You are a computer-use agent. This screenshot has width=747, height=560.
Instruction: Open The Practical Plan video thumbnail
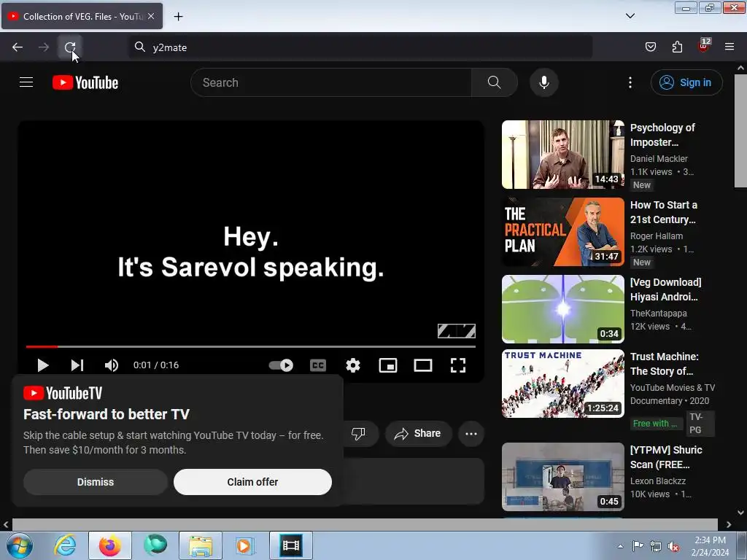[x=562, y=232]
